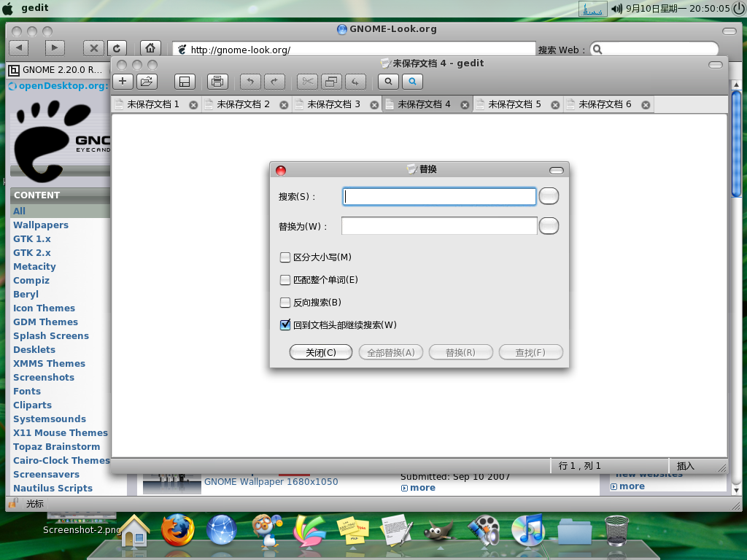The width and height of the screenshot is (747, 560).
Task: Close tab 未保存文档 1 with its x
Action: [x=193, y=105]
